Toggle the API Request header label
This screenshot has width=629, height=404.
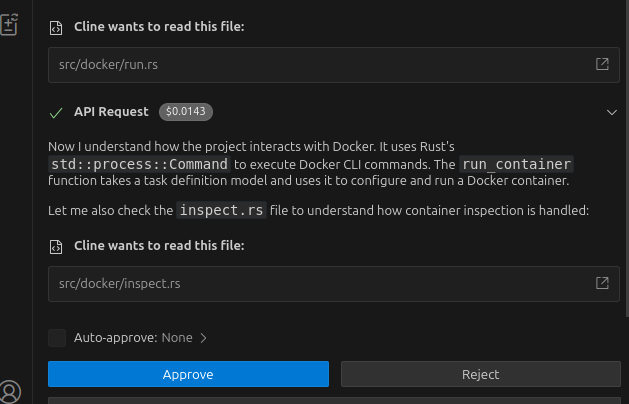tap(111, 112)
